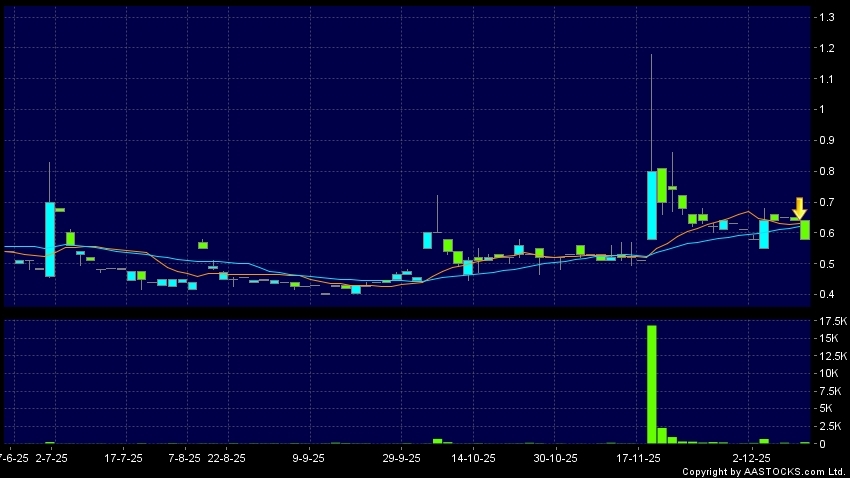Select the 29-9-25 date on the axis
The width and height of the screenshot is (850, 478).
coord(402,458)
